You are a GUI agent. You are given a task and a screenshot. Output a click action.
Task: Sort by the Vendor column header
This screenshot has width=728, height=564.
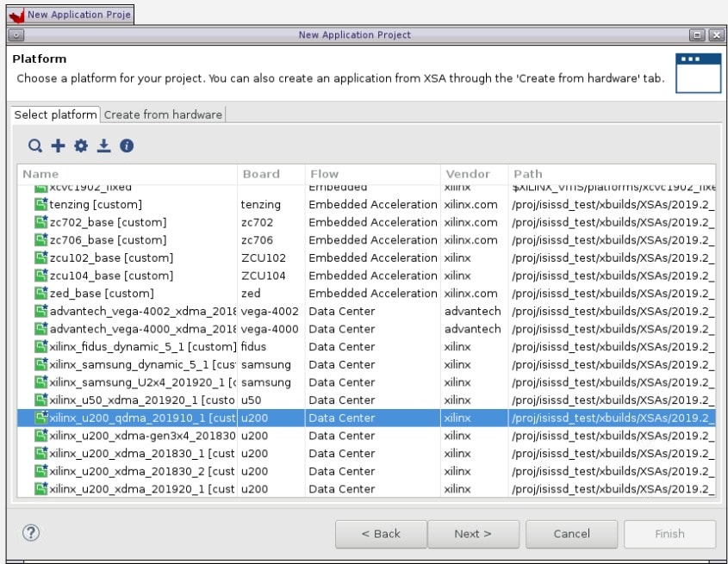pos(475,174)
